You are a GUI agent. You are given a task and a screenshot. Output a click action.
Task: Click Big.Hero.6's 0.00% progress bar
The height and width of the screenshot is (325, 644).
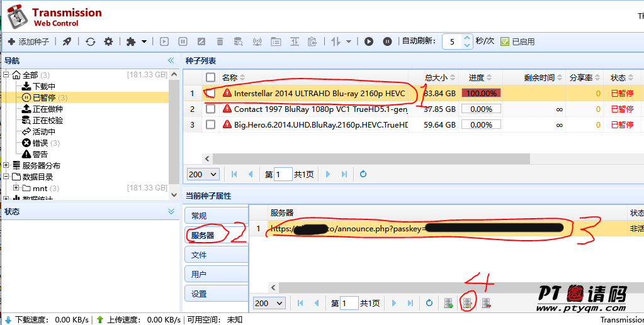pos(482,124)
